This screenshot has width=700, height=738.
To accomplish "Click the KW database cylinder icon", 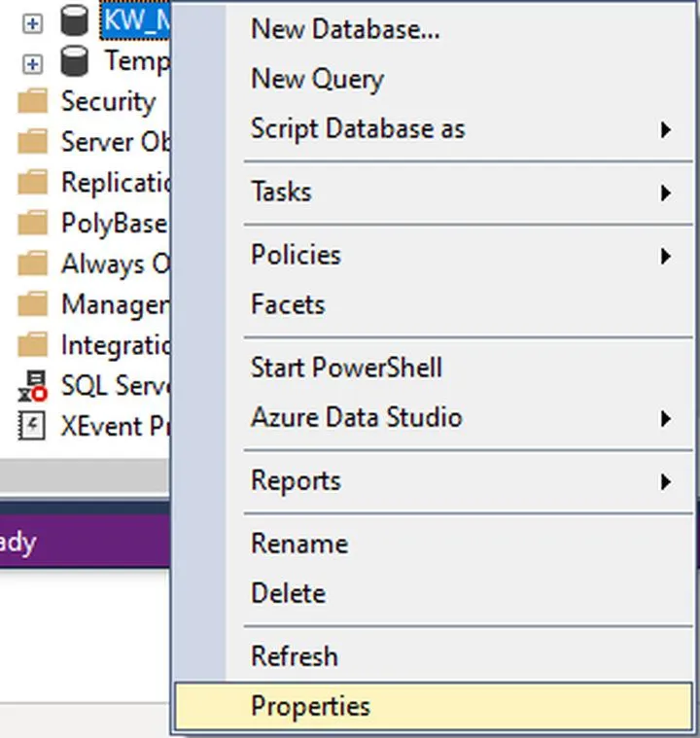I will [75, 20].
